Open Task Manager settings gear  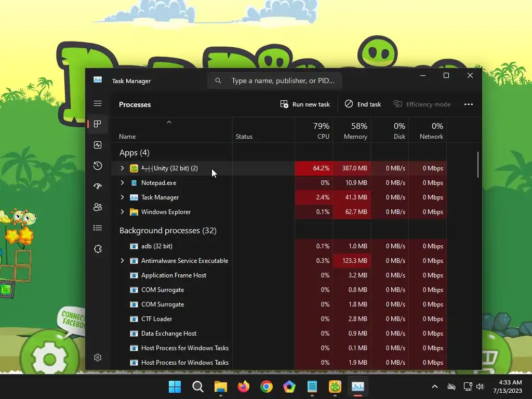click(x=98, y=357)
